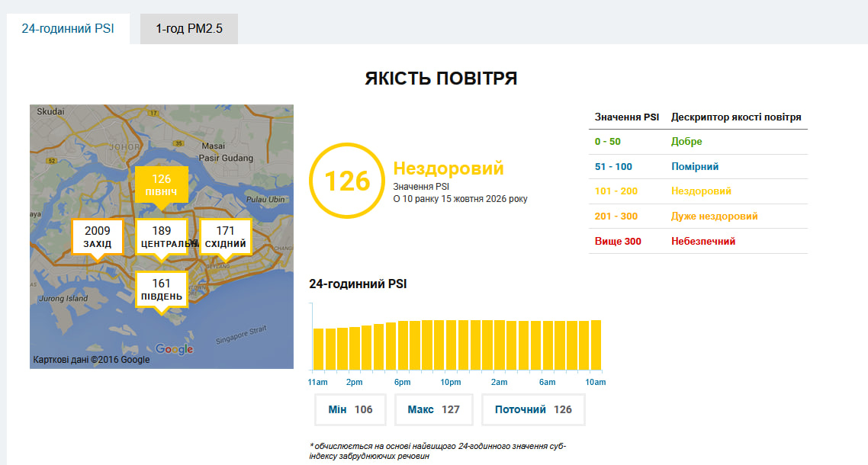Click the Макс 127 box
Screen dimensions: 868x465
tap(433, 409)
